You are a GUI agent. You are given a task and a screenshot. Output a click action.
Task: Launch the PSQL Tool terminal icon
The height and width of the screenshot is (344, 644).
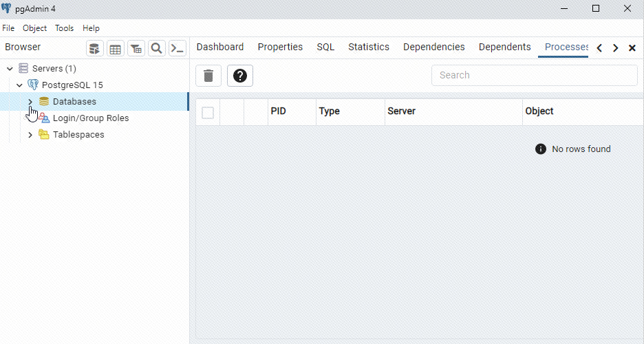point(178,48)
